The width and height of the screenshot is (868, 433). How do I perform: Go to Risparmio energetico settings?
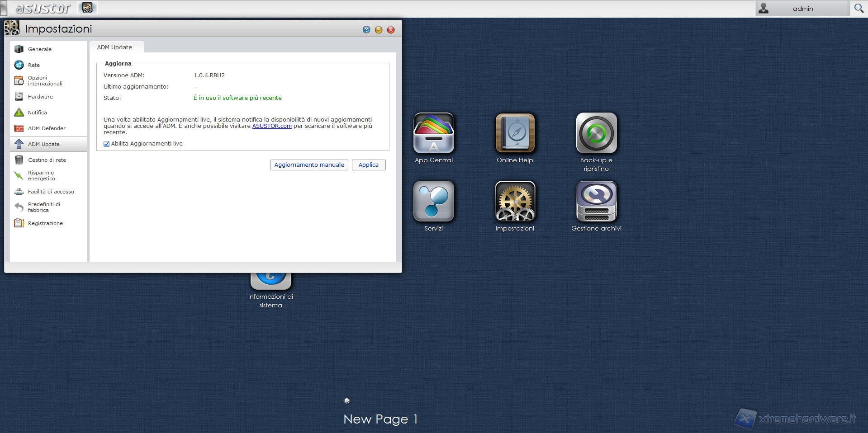41,175
